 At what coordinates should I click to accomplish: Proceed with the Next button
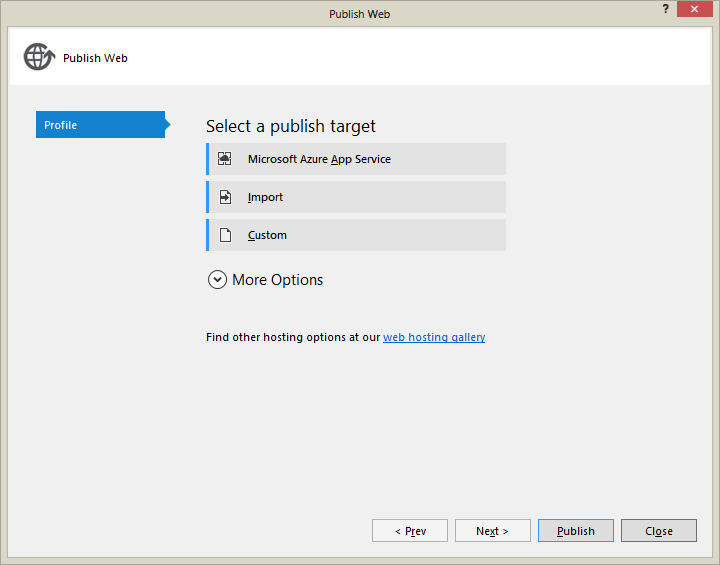coord(492,531)
